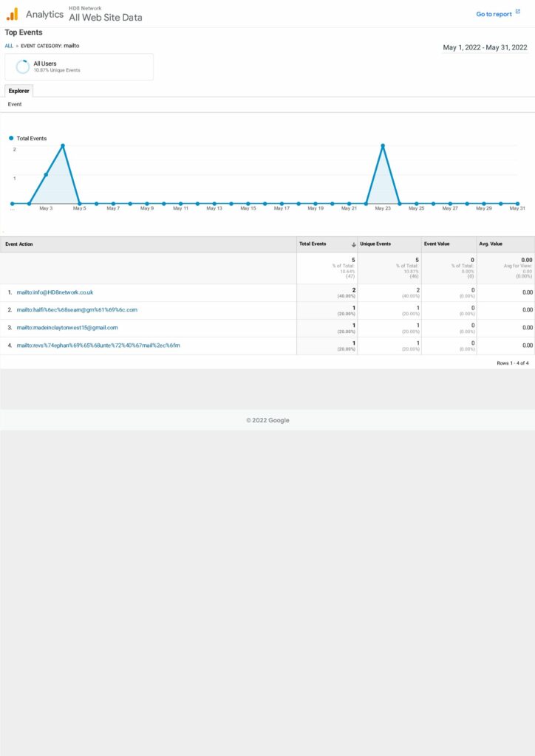Open the Go to report link
Screen dimensions: 535x756
click(x=494, y=14)
